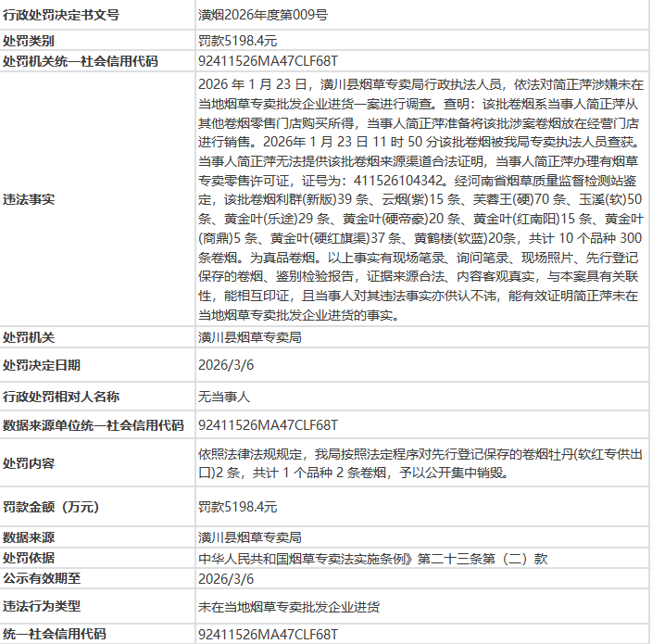Click the 行政处罚相对人名称 label

(61, 397)
